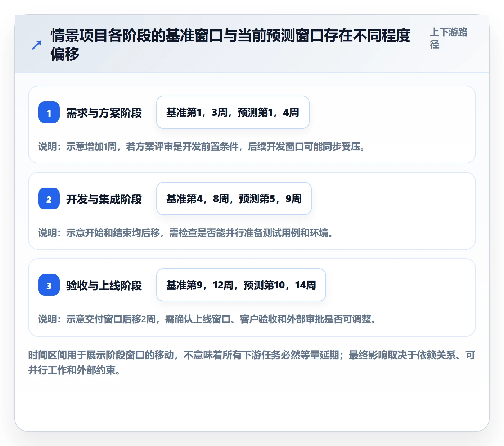This screenshot has height=446, width=504.
Task: Select the 上下游路径 label in the header
Action: click(449, 38)
